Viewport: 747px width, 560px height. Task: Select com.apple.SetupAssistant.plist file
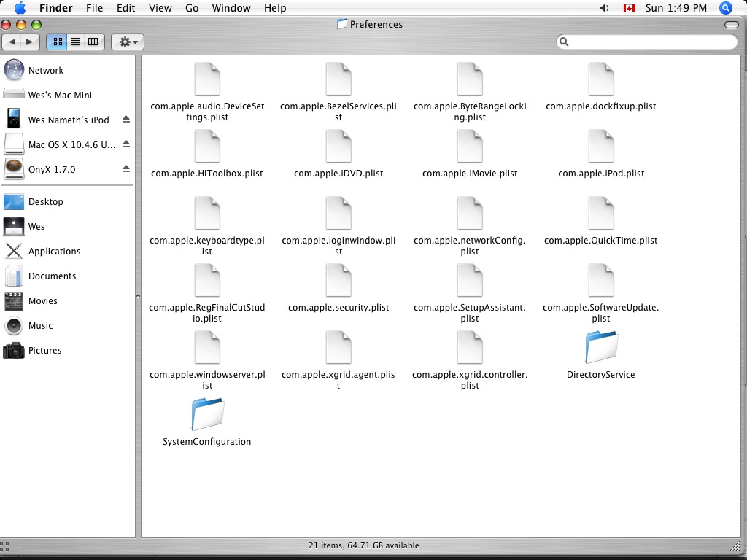(470, 281)
